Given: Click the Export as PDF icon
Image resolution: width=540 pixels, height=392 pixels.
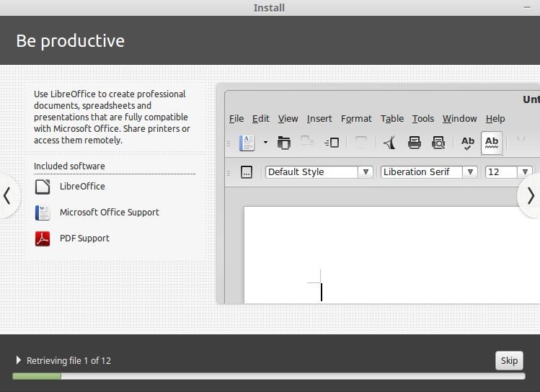Looking at the screenshot, I should (x=390, y=143).
